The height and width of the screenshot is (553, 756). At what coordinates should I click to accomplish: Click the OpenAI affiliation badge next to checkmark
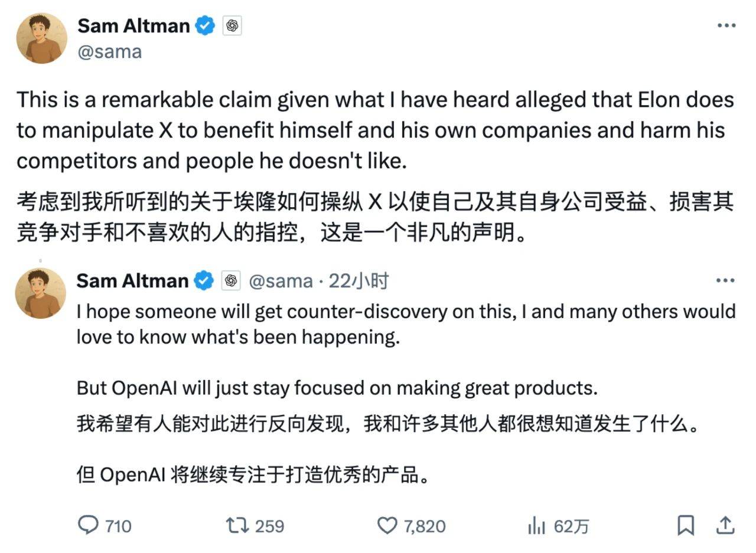click(232, 25)
